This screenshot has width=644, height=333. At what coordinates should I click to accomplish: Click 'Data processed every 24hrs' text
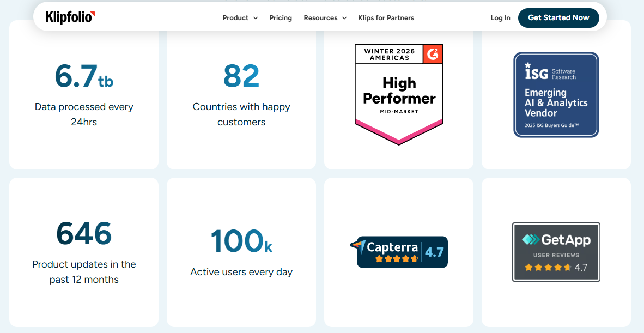point(84,114)
